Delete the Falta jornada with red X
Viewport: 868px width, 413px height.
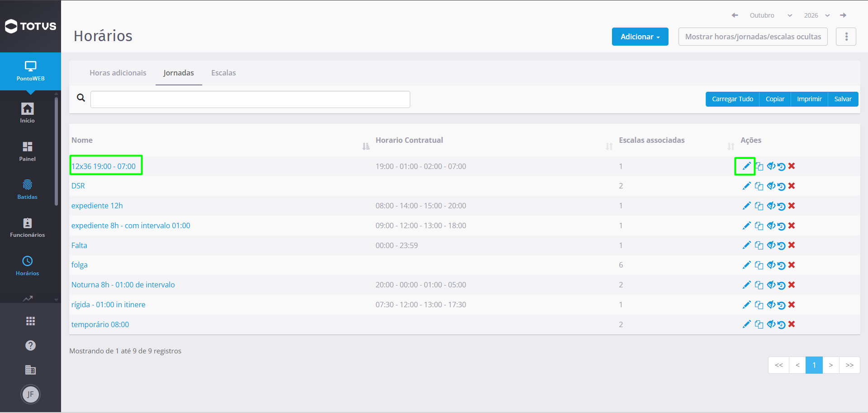[792, 245]
